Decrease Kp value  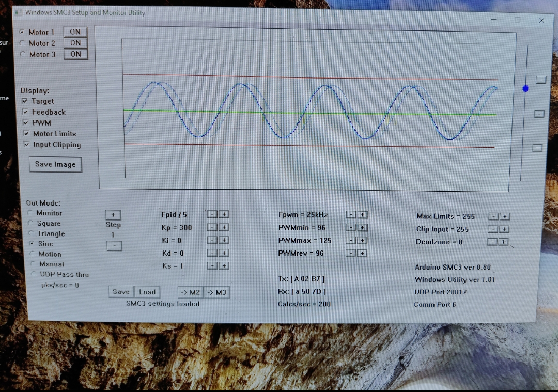click(212, 227)
